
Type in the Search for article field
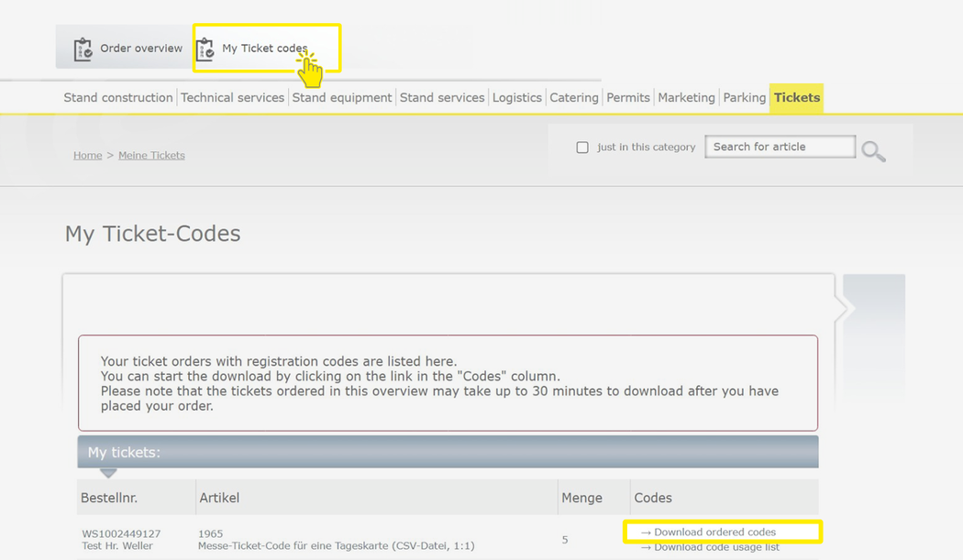point(779,147)
